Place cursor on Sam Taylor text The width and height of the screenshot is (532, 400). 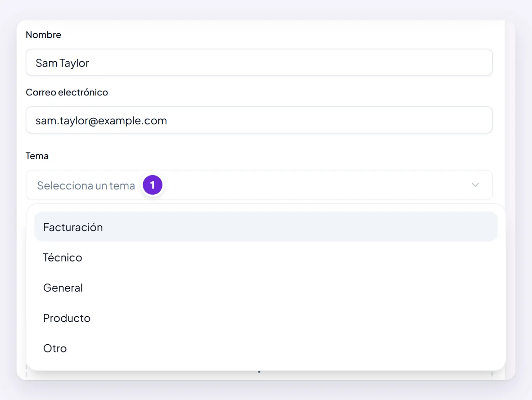tap(62, 63)
